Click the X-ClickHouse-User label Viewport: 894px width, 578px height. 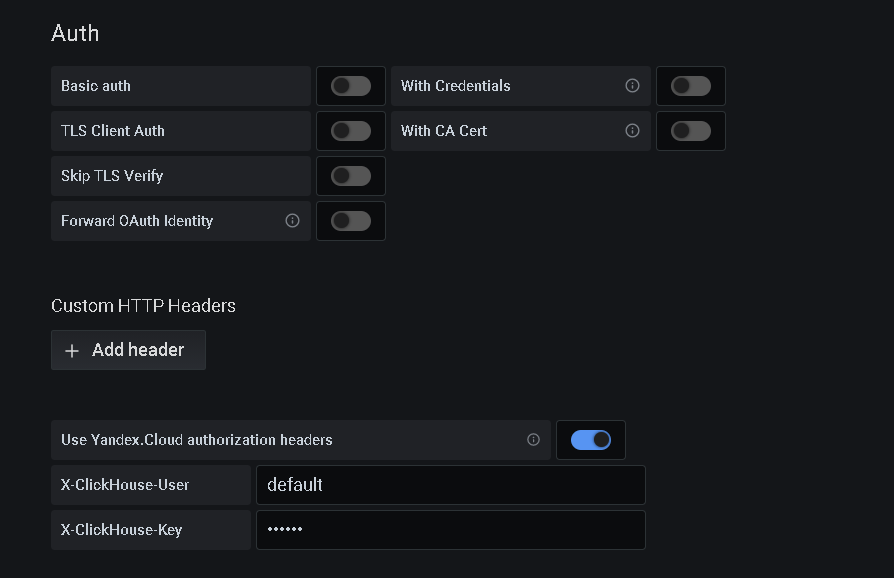point(125,485)
